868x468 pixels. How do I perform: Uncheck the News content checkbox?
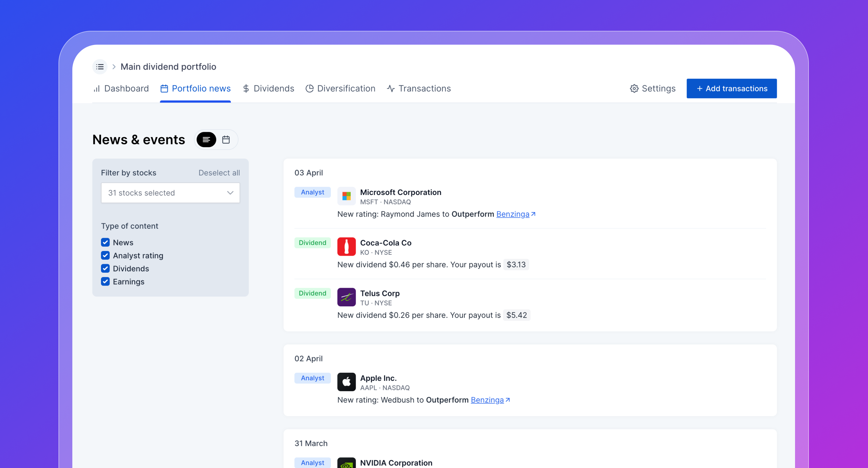(105, 242)
